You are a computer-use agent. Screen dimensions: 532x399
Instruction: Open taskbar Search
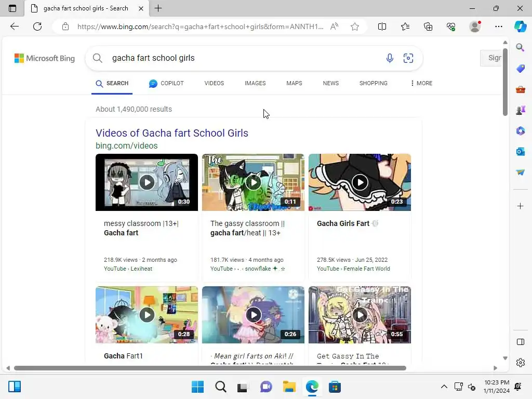tap(220, 387)
